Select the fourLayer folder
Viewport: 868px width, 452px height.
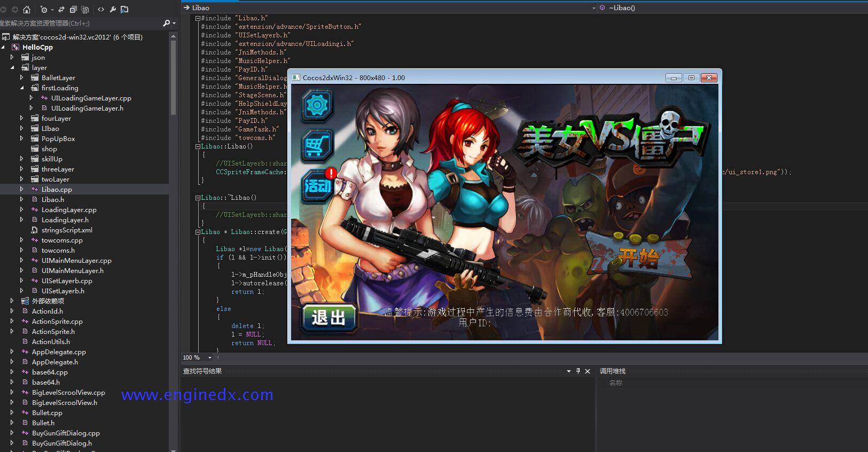pyautogui.click(x=56, y=118)
